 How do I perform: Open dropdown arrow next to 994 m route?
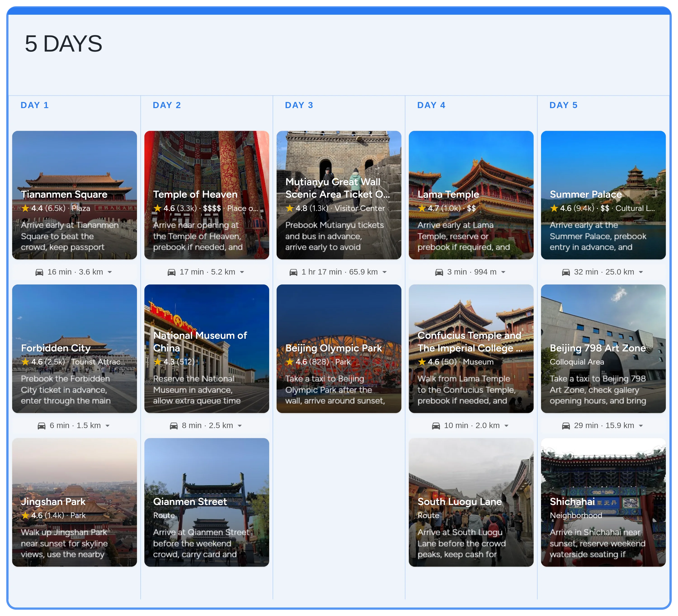503,272
